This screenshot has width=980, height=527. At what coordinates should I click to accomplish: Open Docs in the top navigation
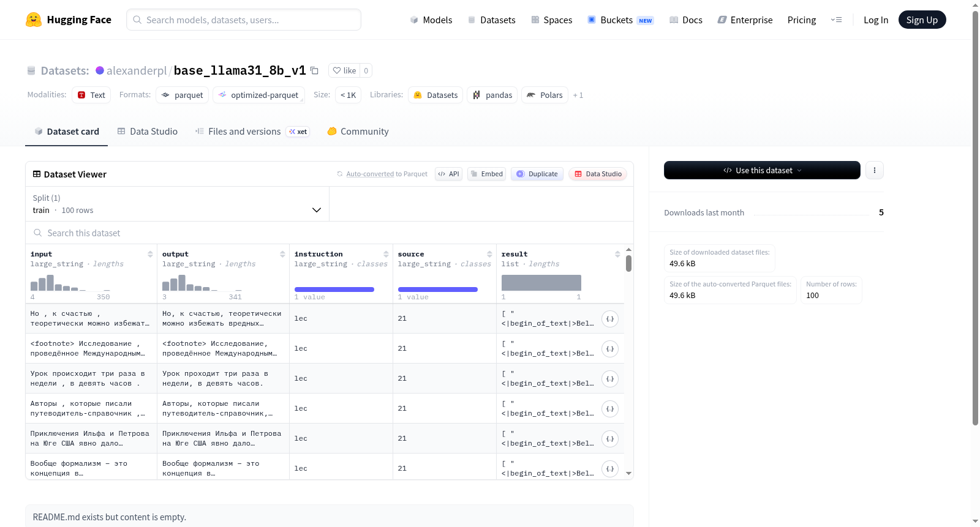pos(686,20)
